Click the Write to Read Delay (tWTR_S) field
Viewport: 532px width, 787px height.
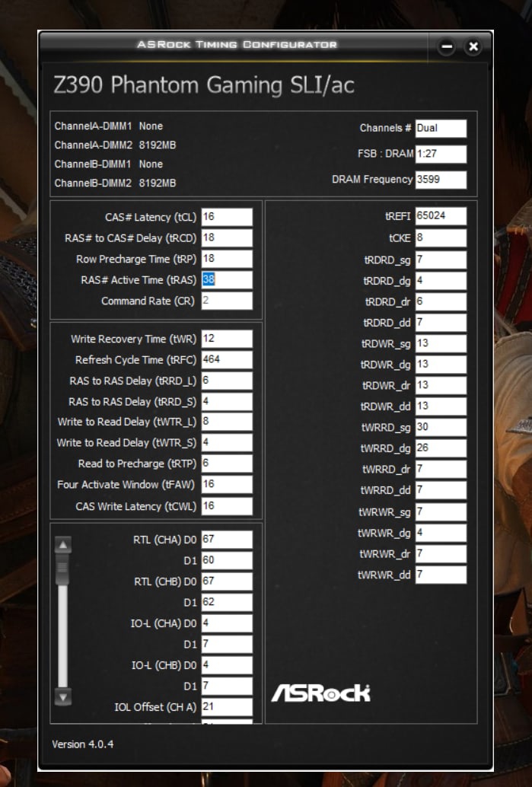[227, 443]
